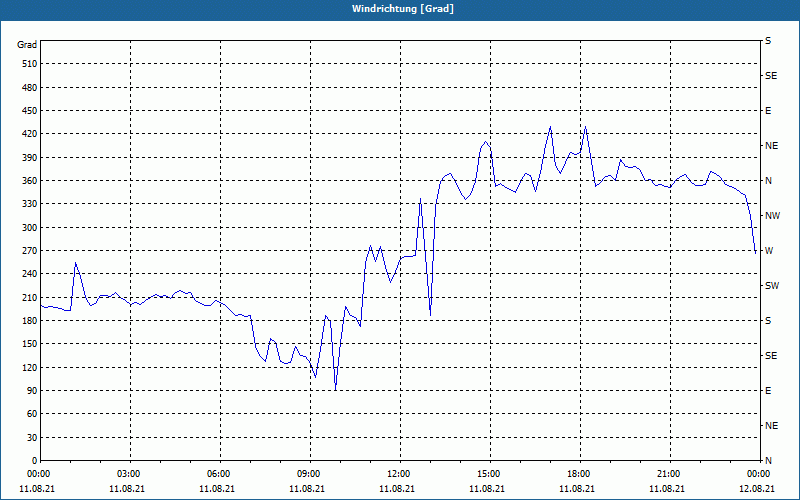Select the 18:00 time axis label
Viewport: 800px width, 500px height.
click(577, 474)
